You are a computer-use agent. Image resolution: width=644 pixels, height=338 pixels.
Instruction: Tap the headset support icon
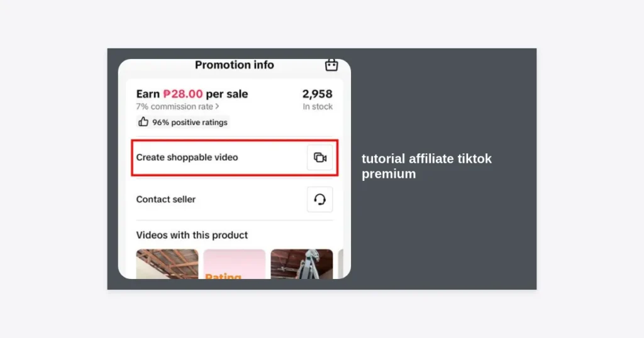[320, 199]
